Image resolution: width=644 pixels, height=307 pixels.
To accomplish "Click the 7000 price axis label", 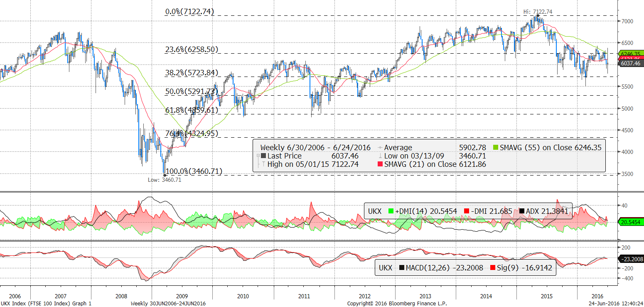I will [628, 21].
